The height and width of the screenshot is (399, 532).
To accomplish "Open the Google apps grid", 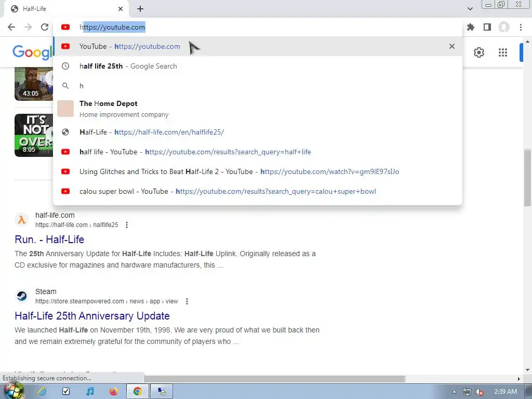I will pos(503,52).
